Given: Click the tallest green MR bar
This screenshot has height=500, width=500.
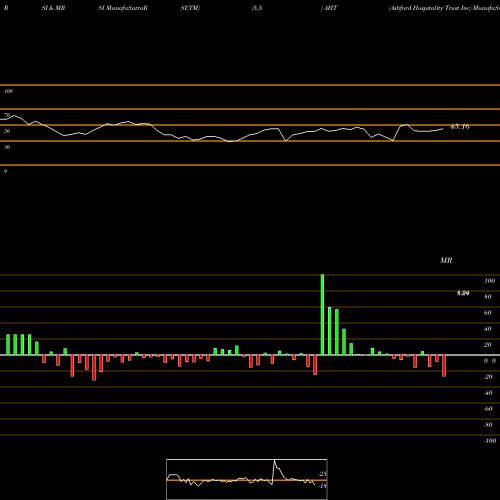Looking at the screenshot, I should [322, 315].
